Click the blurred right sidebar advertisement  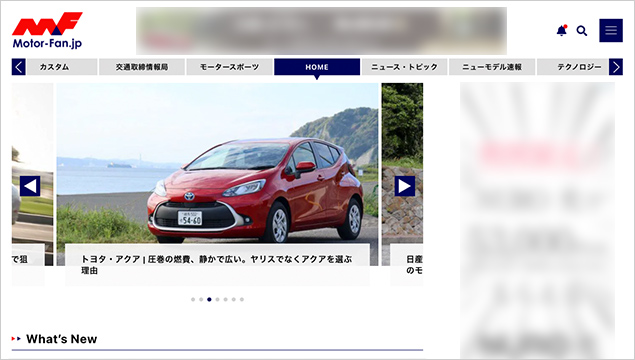[537, 221]
